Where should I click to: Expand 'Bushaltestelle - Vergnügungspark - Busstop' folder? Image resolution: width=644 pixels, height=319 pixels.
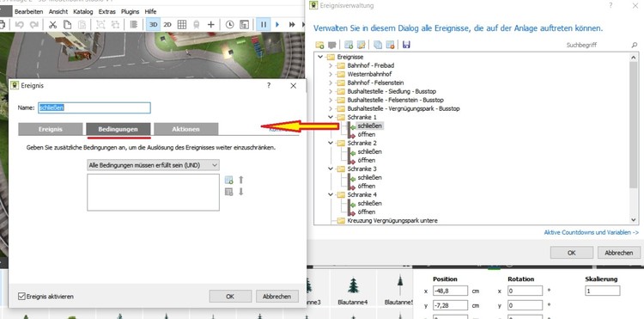tap(331, 108)
